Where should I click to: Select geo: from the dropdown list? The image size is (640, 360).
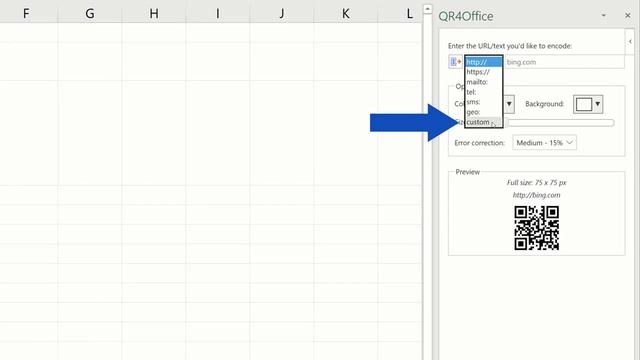pyautogui.click(x=484, y=112)
